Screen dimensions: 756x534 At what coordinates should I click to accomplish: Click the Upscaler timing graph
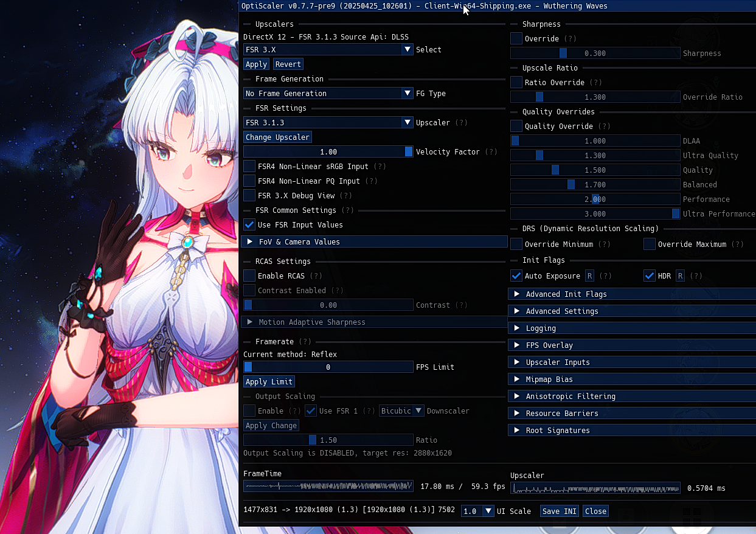(x=595, y=488)
